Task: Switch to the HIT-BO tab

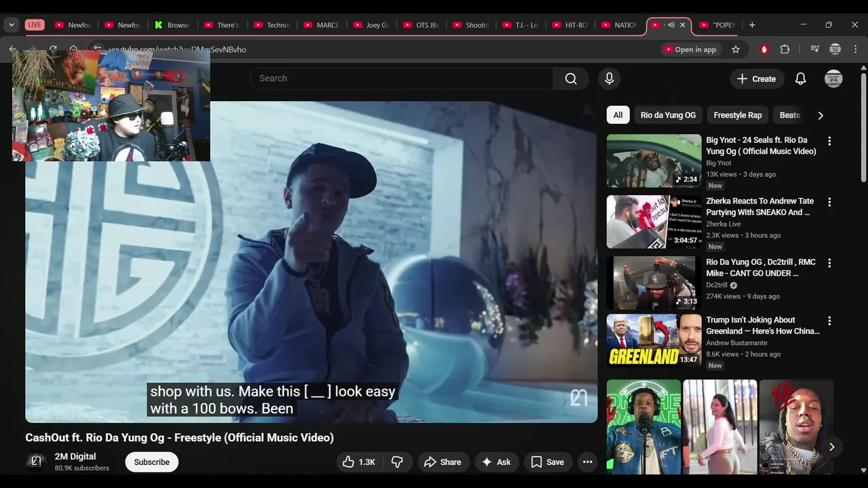Action: coord(570,25)
